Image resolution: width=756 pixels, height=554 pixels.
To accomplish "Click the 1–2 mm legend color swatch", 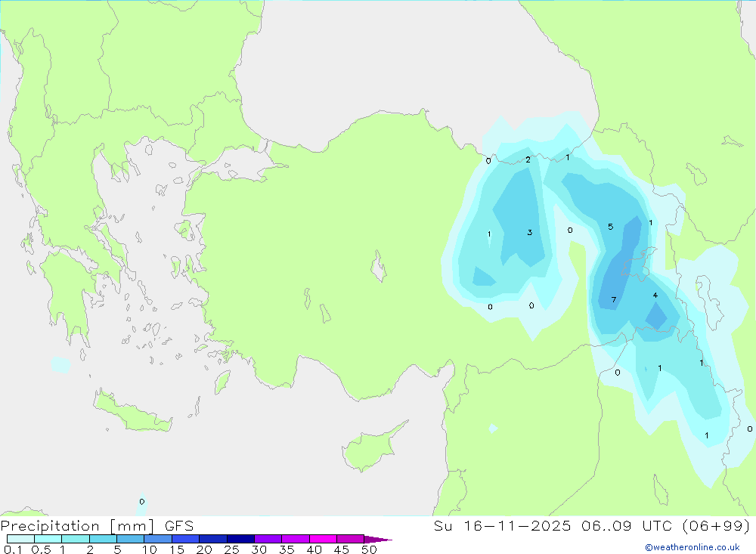I will (76, 539).
